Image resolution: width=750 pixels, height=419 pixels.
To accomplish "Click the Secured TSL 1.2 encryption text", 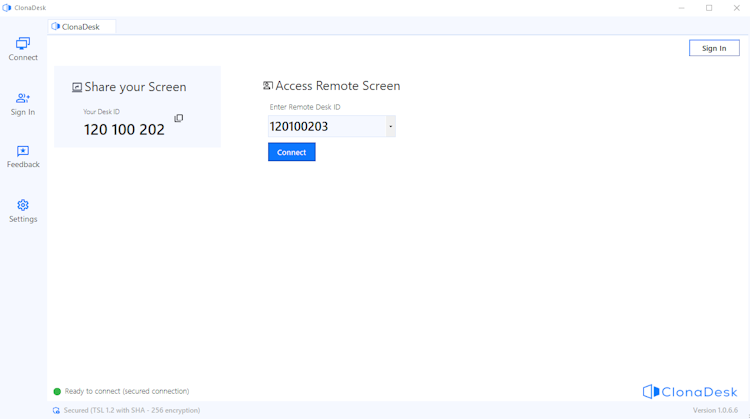I will click(132, 410).
